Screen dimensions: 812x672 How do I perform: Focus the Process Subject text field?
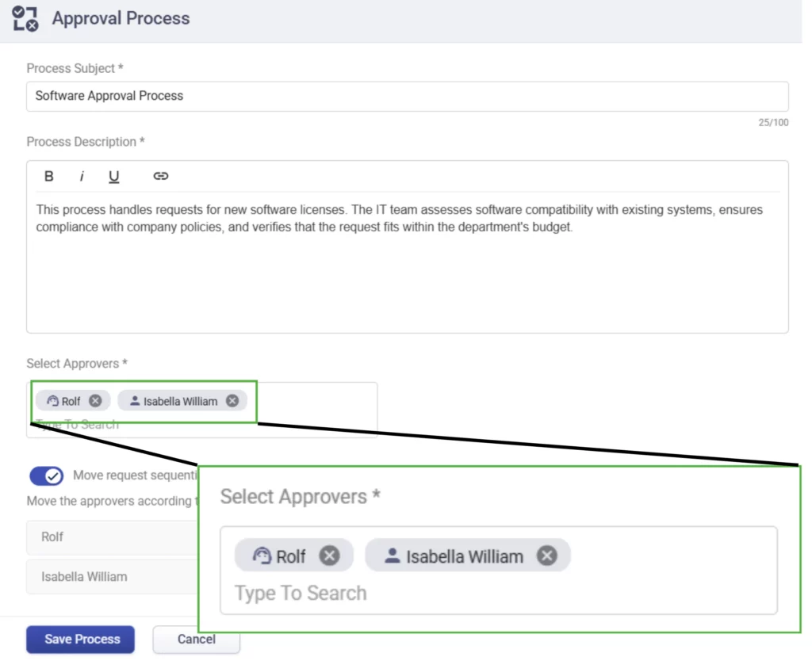coord(407,96)
